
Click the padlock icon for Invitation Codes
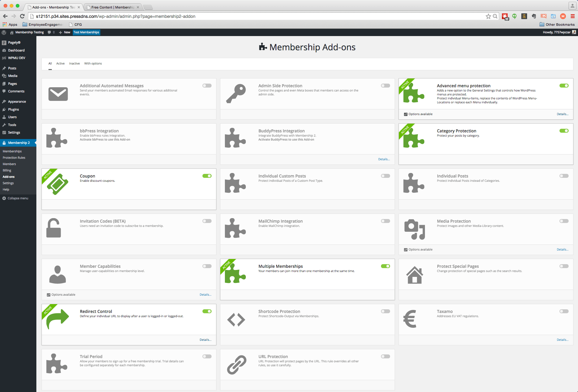tap(54, 228)
